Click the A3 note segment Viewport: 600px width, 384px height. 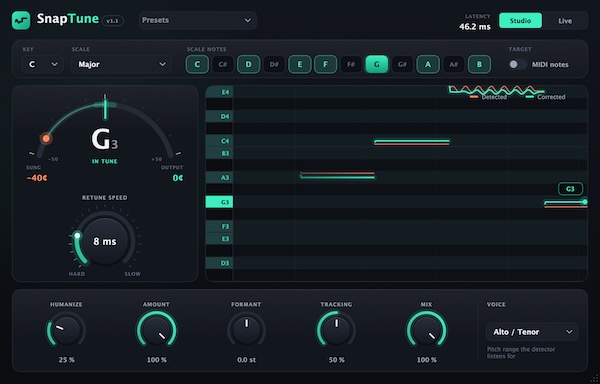[x=338, y=176]
